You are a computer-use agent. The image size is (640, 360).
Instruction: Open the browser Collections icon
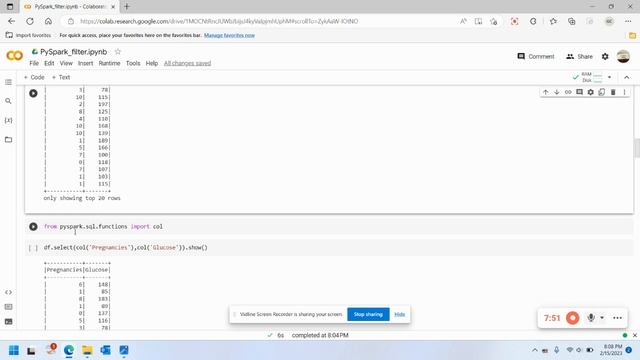point(571,21)
